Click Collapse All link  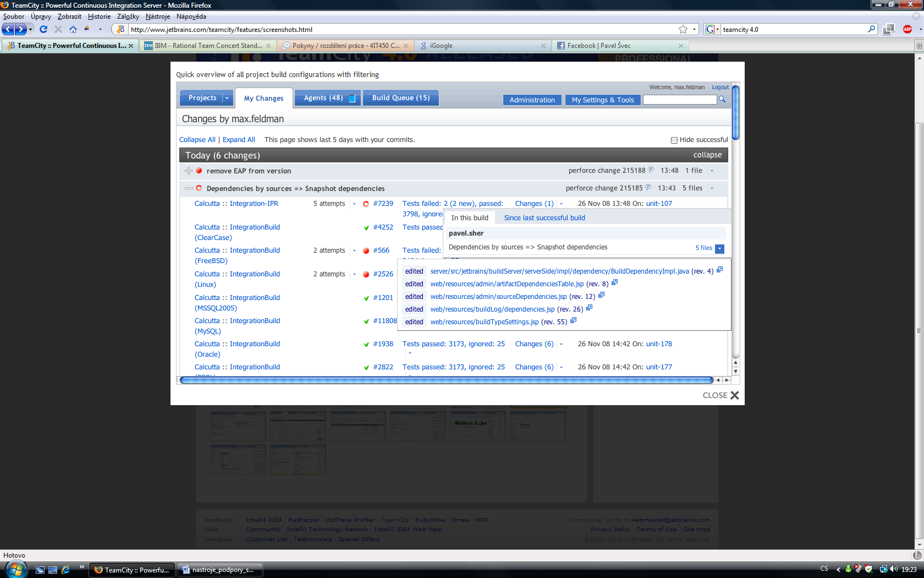(197, 140)
